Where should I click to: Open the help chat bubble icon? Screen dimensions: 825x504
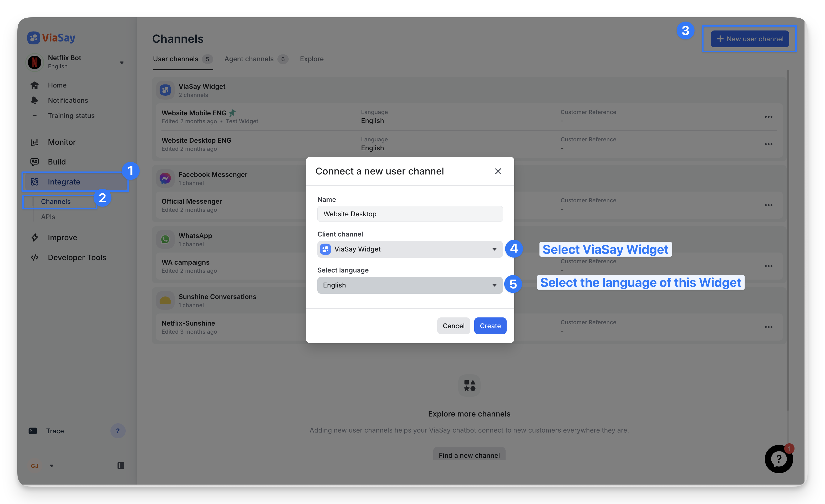click(x=778, y=459)
